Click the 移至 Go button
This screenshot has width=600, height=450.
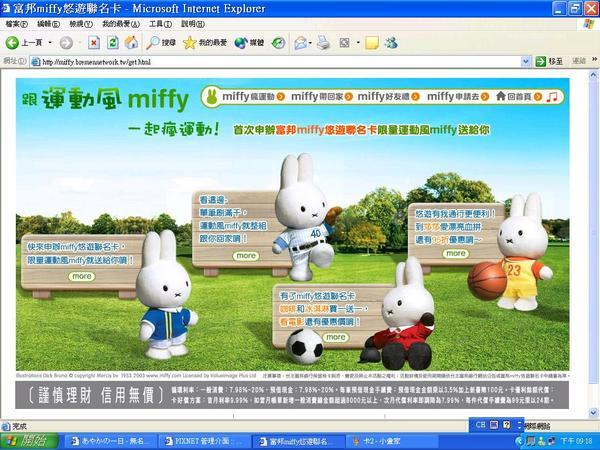549,61
